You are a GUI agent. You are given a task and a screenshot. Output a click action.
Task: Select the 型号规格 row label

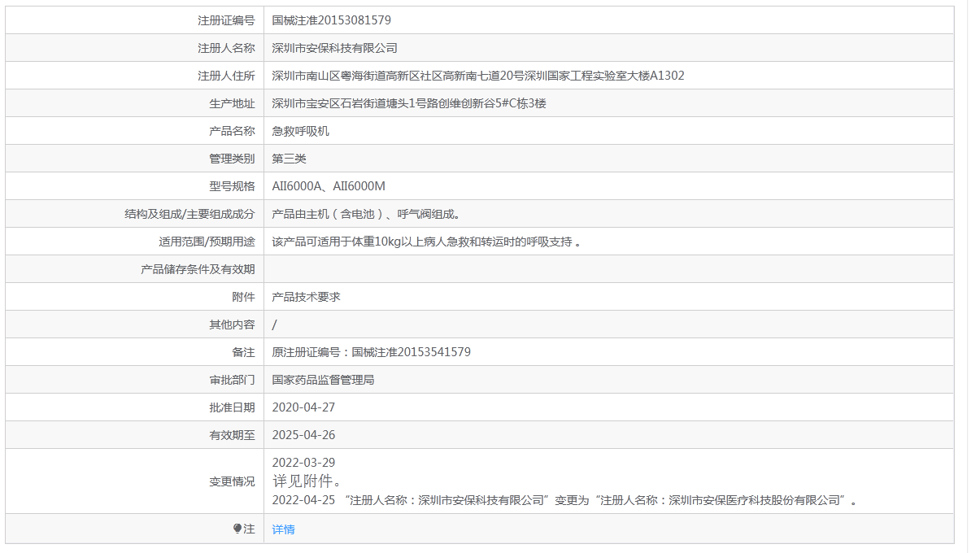pyautogui.click(x=232, y=186)
